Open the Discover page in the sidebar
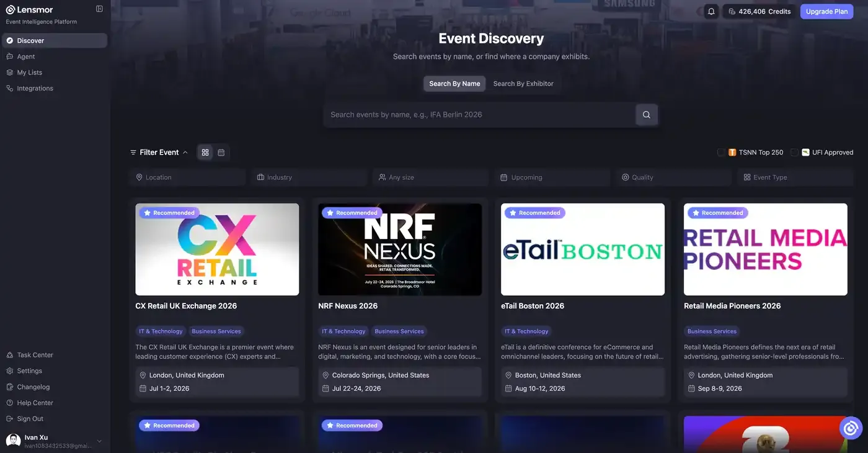Viewport: 868px width, 453px height. click(55, 40)
